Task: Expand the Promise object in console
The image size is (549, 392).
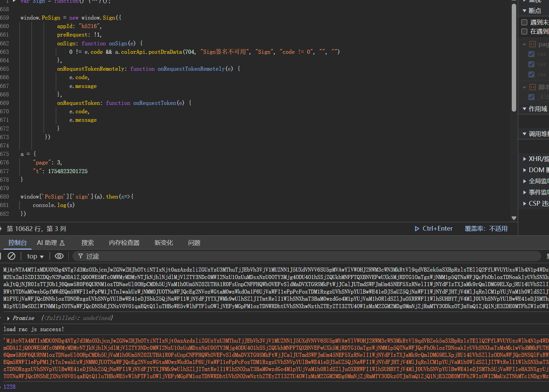Action: point(8,318)
